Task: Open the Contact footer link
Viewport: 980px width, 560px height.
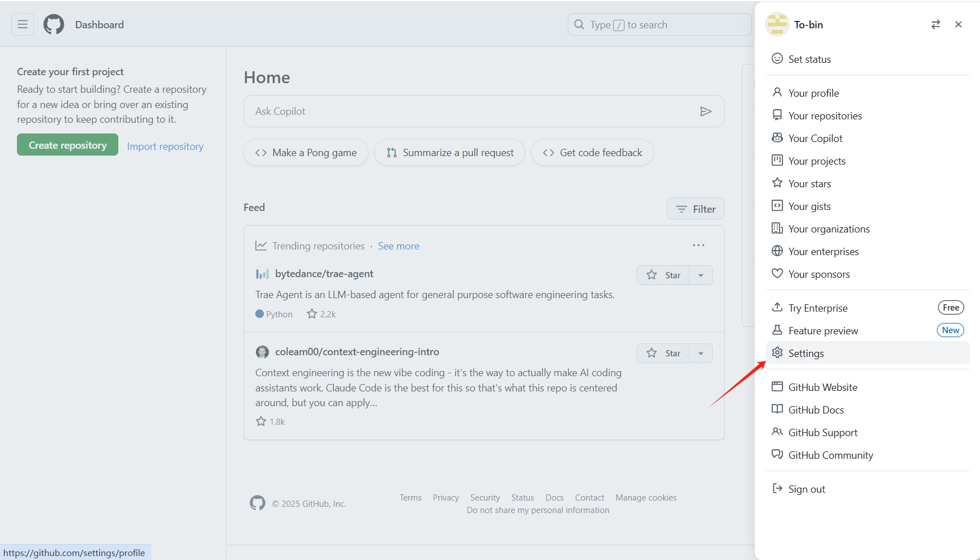Action: [590, 498]
